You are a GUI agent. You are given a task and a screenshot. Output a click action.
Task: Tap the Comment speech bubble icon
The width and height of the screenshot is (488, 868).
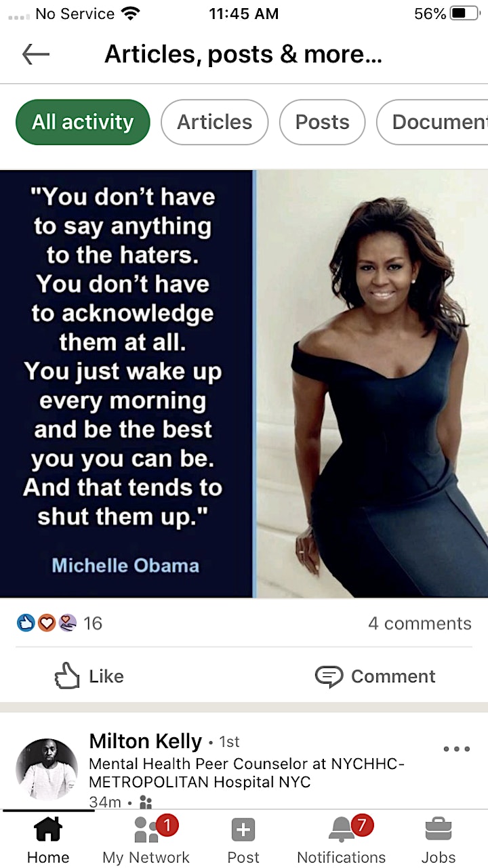point(329,676)
